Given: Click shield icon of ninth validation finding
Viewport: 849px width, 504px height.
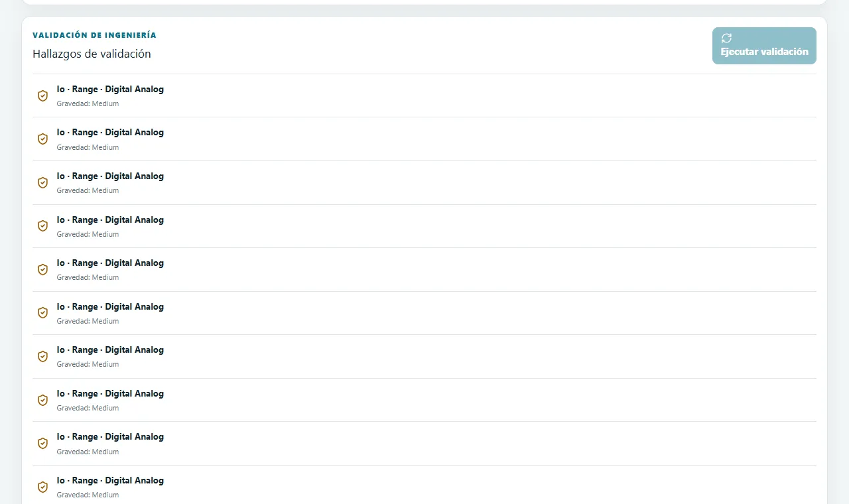Looking at the screenshot, I should click(x=42, y=443).
